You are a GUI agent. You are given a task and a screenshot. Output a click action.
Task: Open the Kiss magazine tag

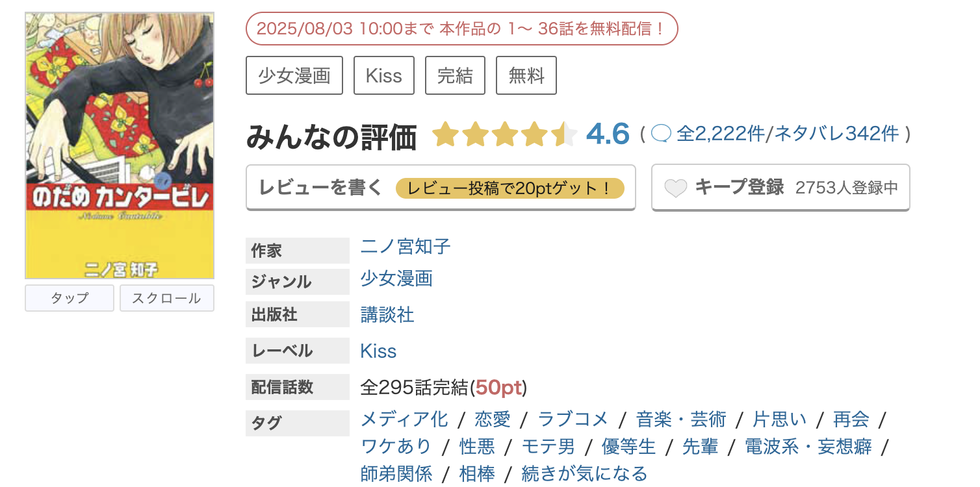click(383, 75)
